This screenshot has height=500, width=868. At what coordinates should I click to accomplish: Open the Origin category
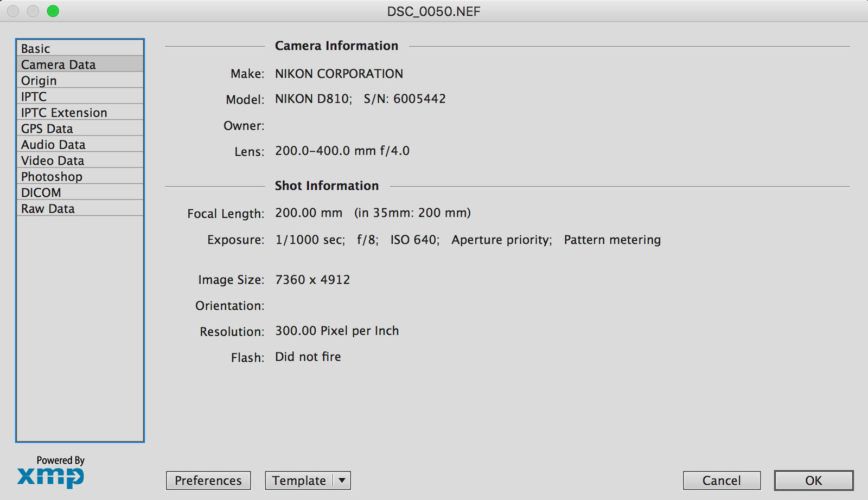(x=80, y=80)
